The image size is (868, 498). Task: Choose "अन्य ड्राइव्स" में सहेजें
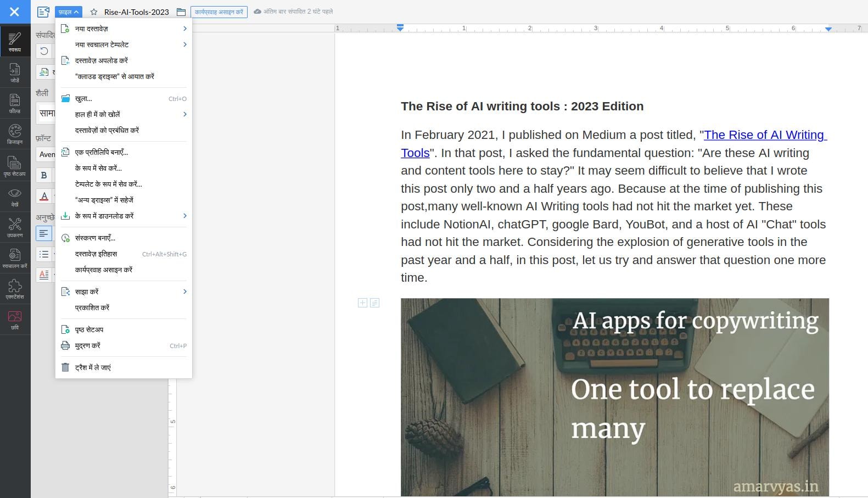[124, 200]
